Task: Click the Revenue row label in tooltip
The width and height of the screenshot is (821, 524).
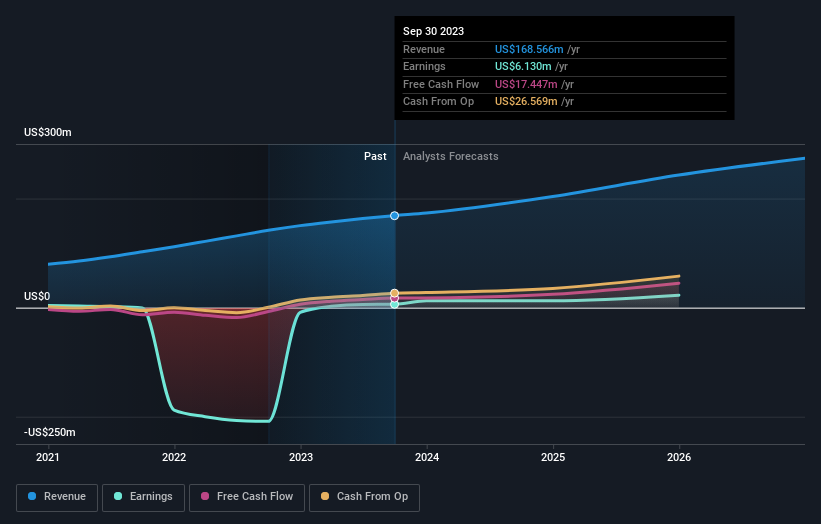Action: 424,49
